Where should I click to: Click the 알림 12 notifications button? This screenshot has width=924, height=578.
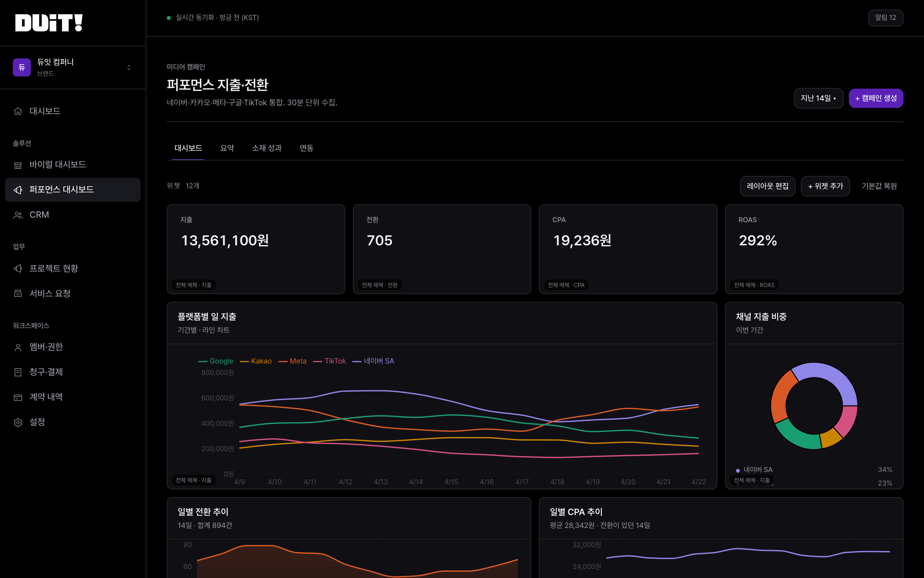pyautogui.click(x=886, y=18)
